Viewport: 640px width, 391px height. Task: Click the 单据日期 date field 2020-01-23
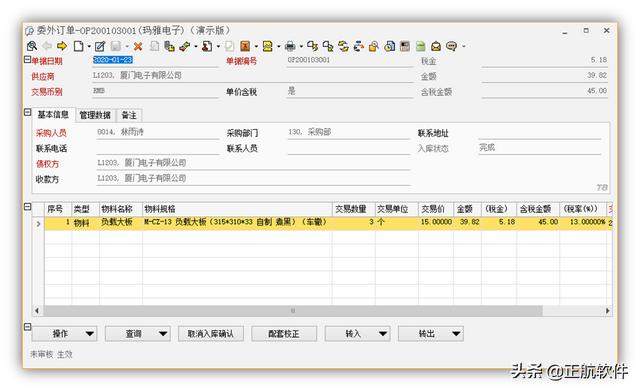(x=155, y=60)
